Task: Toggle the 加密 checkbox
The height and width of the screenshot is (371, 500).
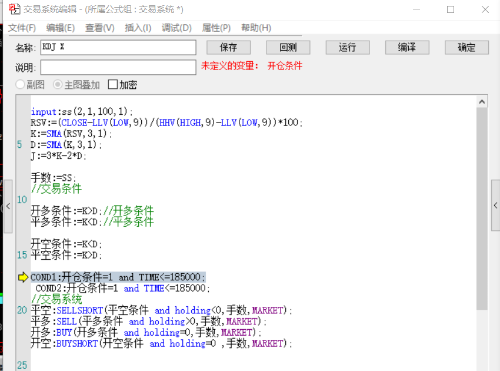Action: coord(113,84)
